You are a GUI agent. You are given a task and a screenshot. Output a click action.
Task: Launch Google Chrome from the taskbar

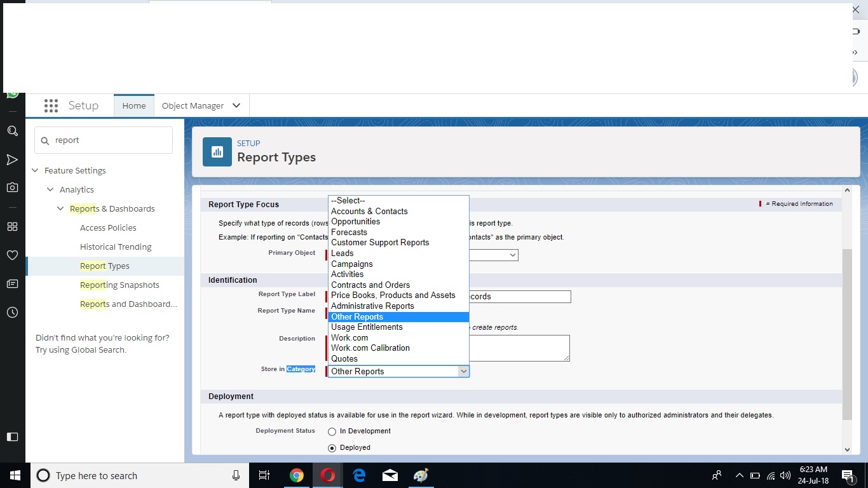[296, 475]
